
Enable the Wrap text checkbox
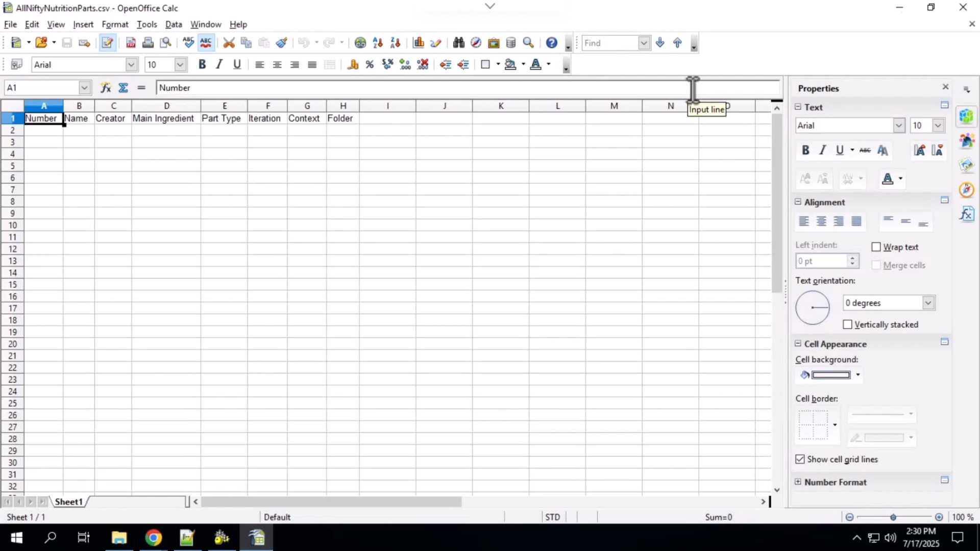876,247
